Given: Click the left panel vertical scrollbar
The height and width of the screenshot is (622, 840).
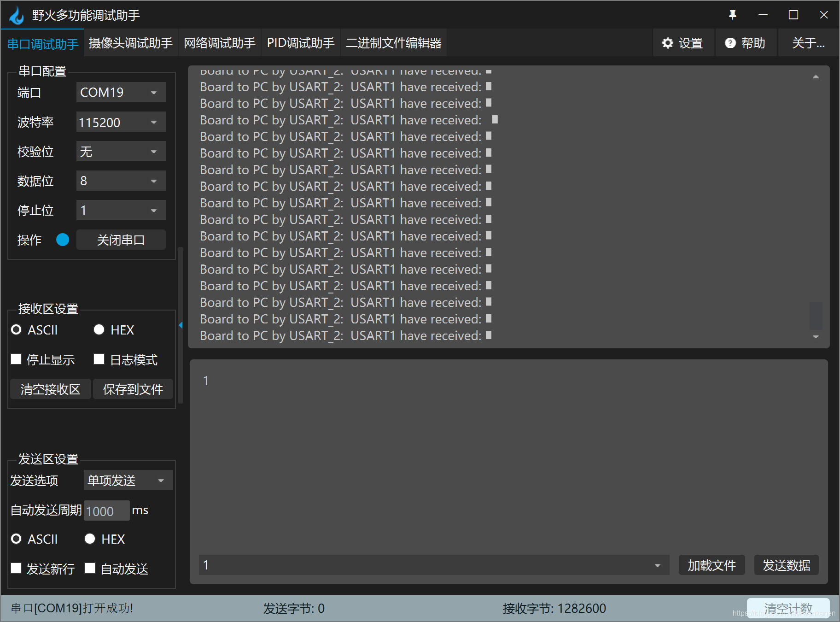Looking at the screenshot, I should coord(181,325).
